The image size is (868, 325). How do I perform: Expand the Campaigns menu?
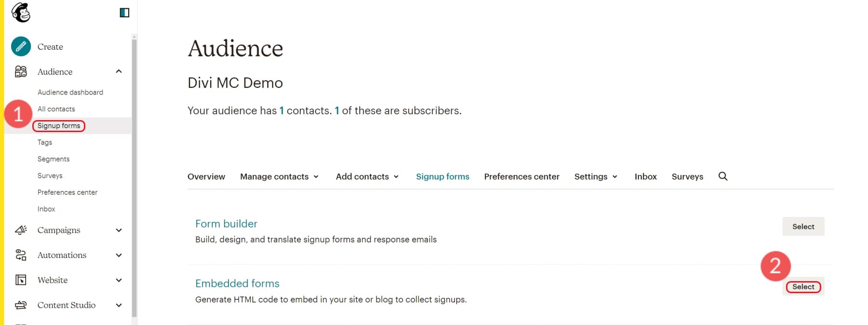pos(119,230)
